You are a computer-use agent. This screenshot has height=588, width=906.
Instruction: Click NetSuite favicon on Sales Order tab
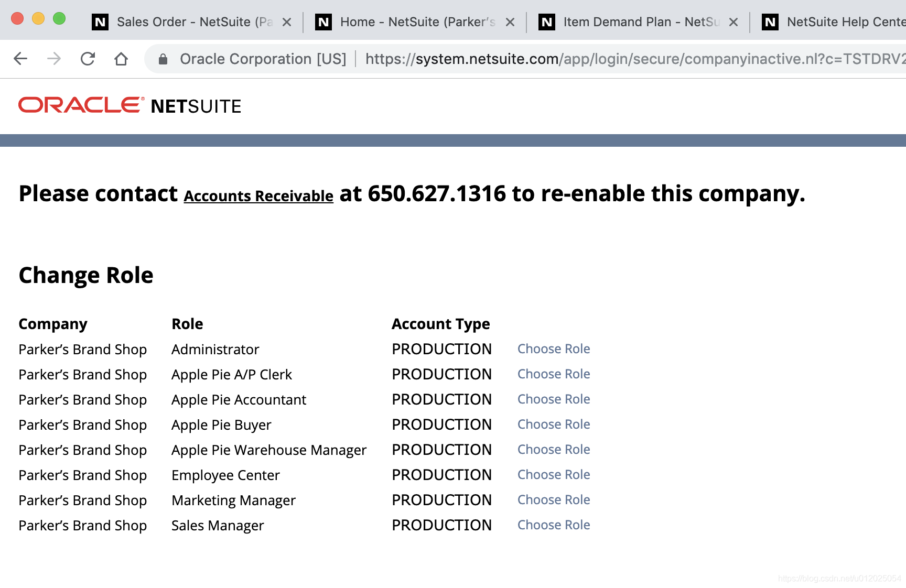click(100, 22)
